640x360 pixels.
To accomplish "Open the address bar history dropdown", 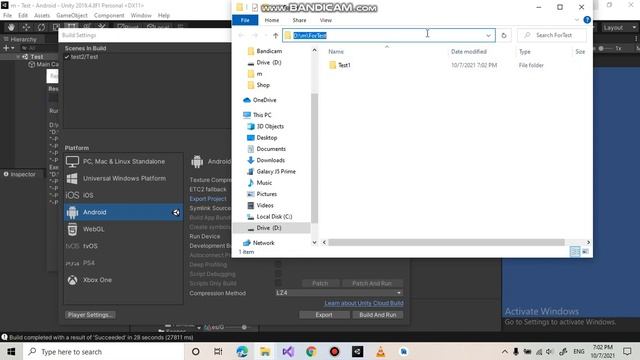I will [488, 36].
